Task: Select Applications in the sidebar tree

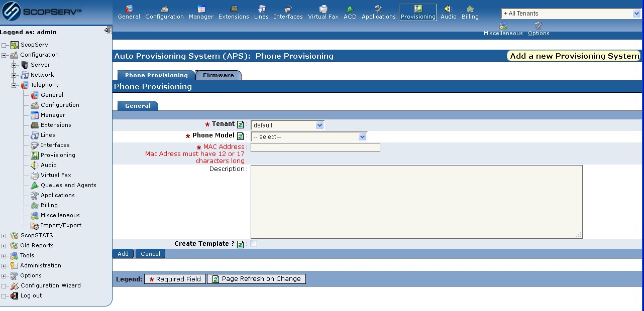Action: (x=57, y=195)
